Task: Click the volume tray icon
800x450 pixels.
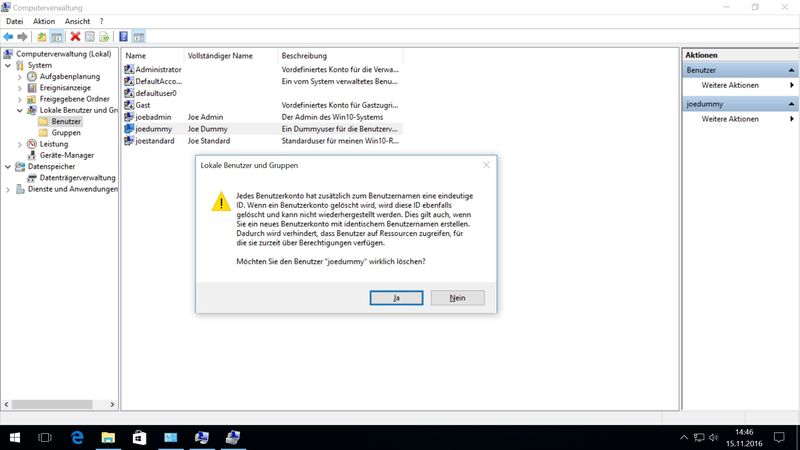Action: coord(714,438)
